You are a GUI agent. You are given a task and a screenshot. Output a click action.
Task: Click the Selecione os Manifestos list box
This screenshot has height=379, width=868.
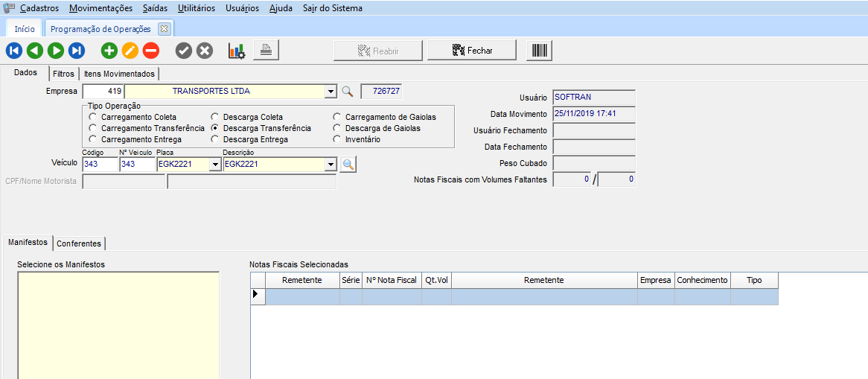[118, 325]
